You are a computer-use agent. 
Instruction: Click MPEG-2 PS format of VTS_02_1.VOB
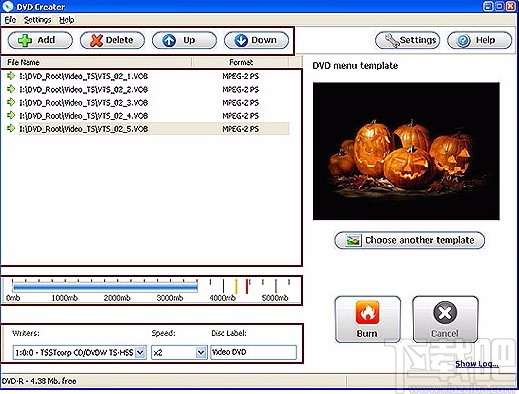(x=240, y=76)
